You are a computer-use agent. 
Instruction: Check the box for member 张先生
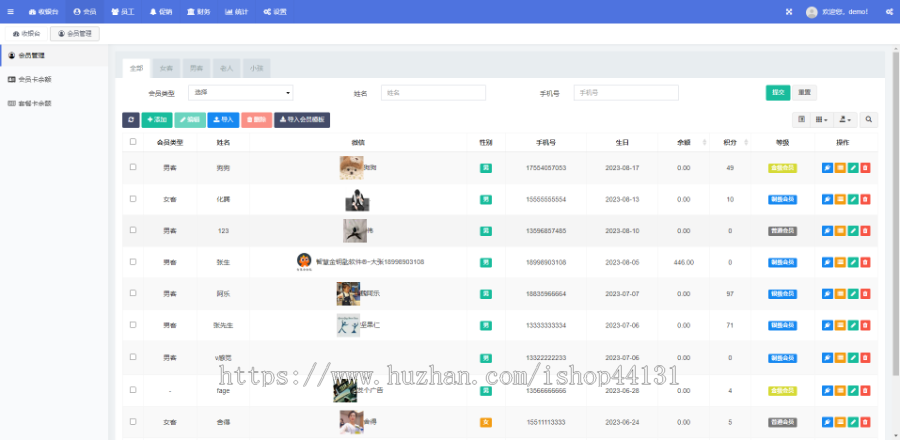tap(133, 324)
